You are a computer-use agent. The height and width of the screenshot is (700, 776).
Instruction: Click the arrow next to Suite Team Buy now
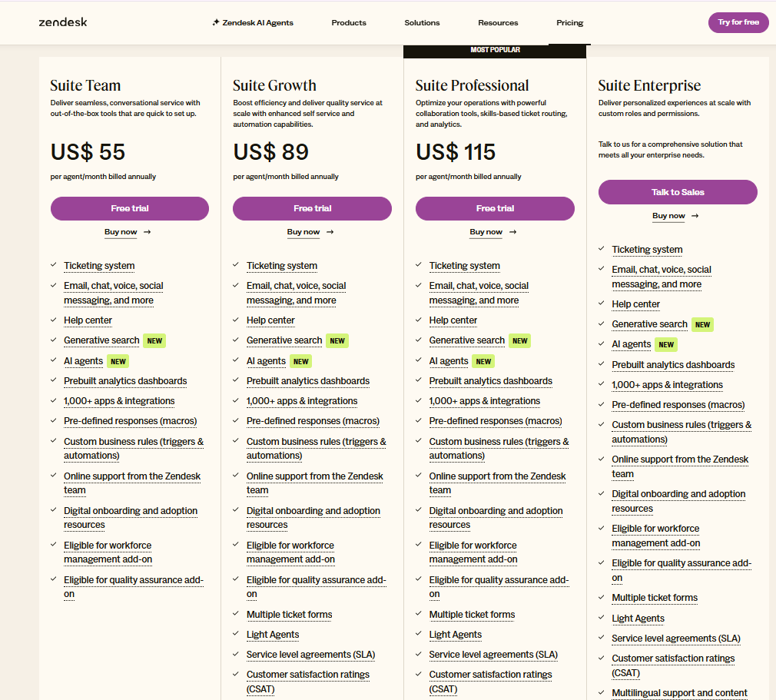[147, 232]
